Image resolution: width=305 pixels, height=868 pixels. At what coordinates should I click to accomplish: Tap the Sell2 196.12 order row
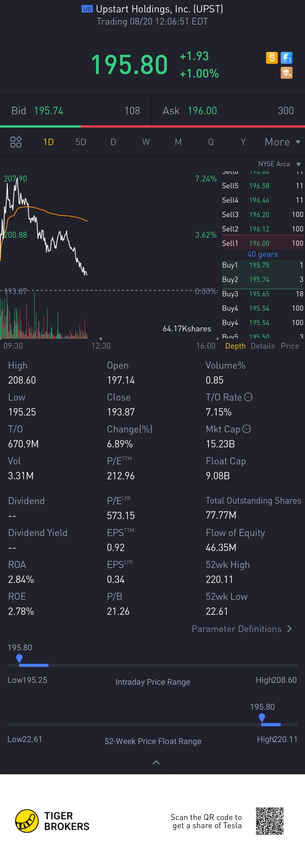coord(263,229)
